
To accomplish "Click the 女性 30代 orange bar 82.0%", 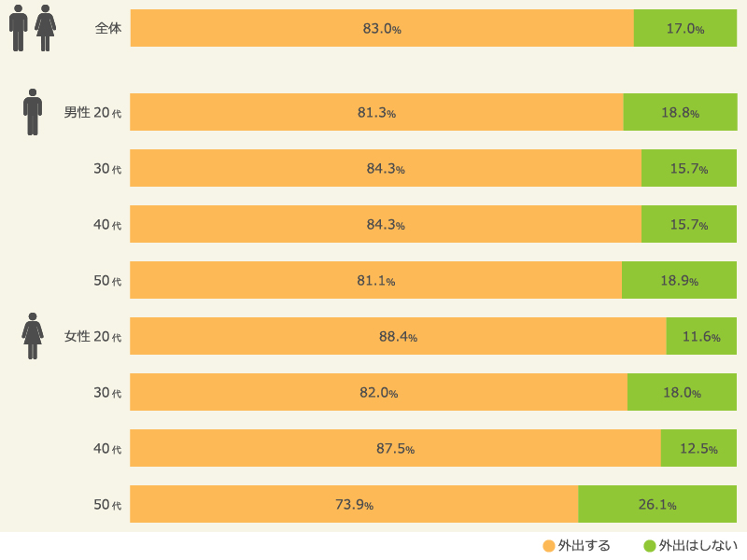I will [379, 392].
